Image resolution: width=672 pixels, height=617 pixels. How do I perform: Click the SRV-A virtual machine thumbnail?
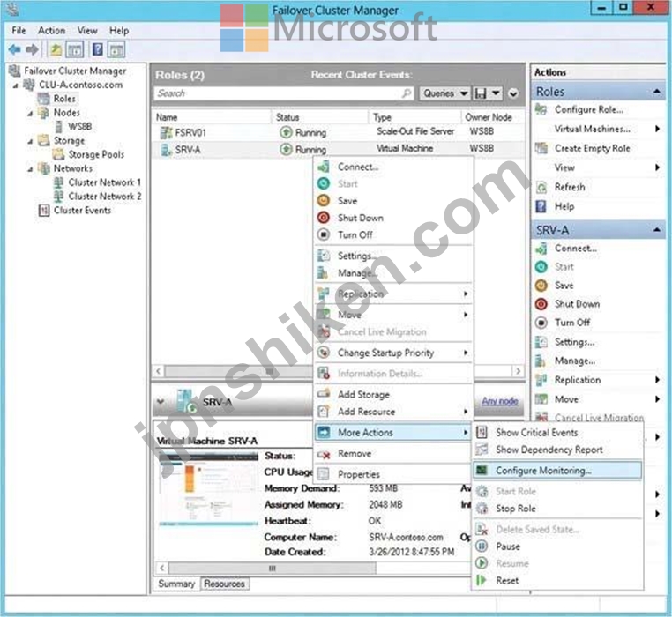pyautogui.click(x=209, y=488)
